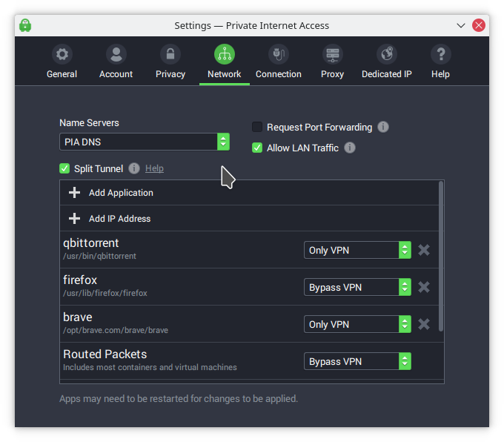Remove qbittorrent from split tunnel list
This screenshot has height=442, width=504.
click(424, 250)
